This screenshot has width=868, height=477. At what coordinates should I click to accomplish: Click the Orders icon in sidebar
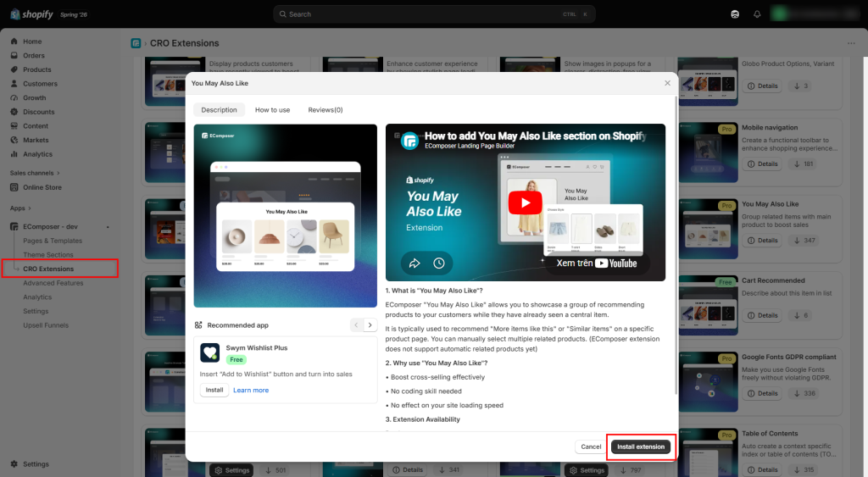pyautogui.click(x=14, y=55)
